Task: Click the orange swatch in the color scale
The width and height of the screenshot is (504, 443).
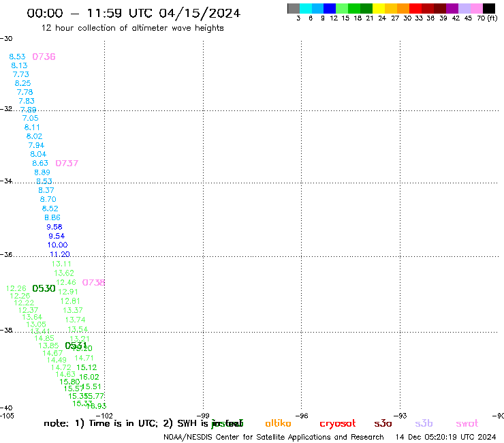Action: point(403,8)
